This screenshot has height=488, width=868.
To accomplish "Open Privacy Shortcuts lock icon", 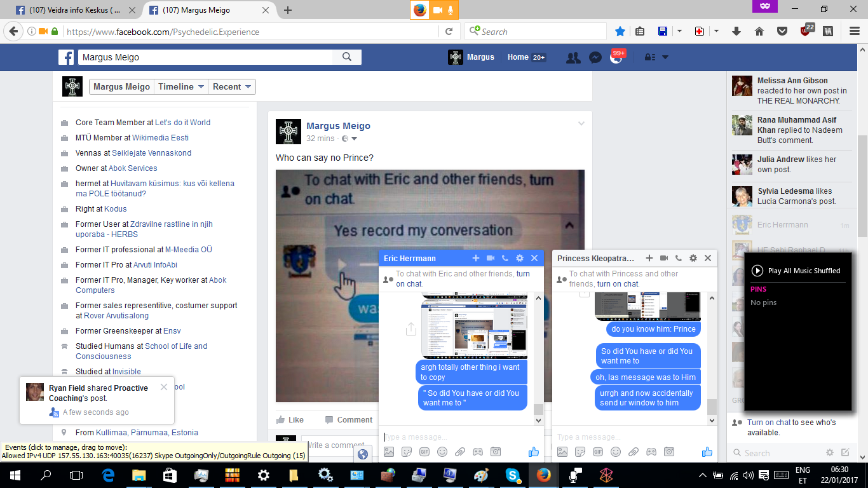I will click(x=650, y=57).
